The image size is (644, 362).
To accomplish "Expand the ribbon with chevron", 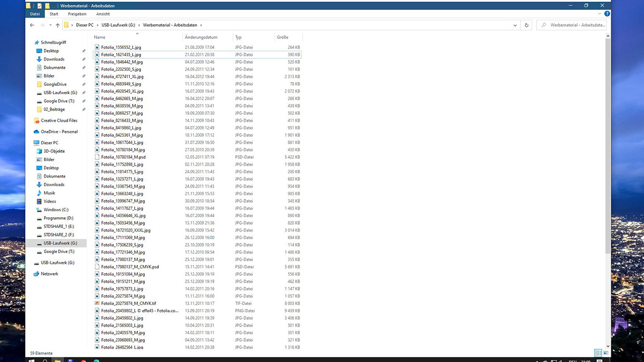I will point(599,14).
